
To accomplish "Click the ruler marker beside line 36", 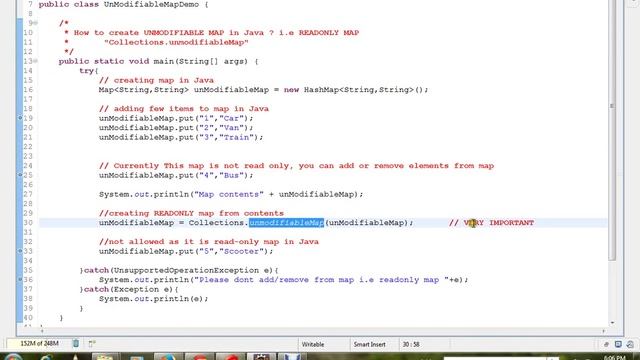I will coord(20,280).
